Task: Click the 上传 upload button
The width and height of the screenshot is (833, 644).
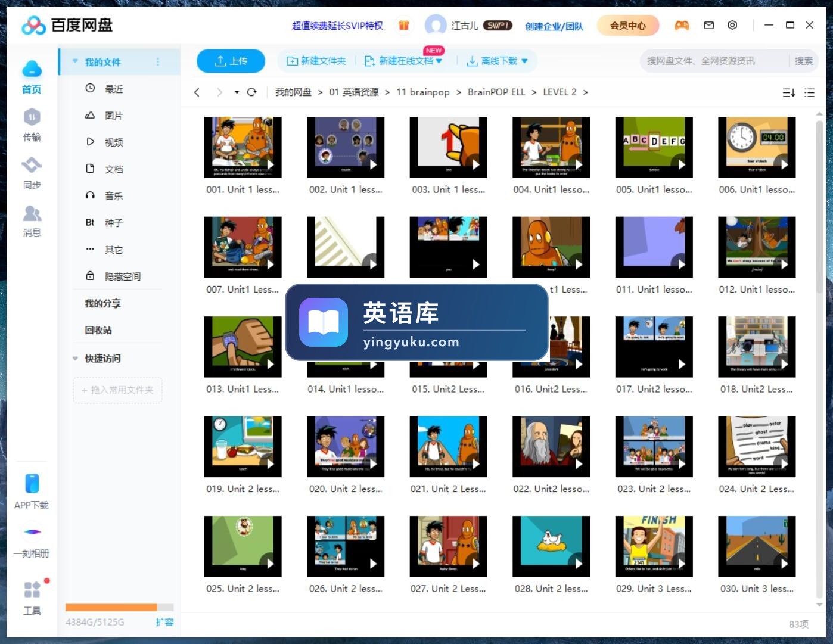Action: 231,61
